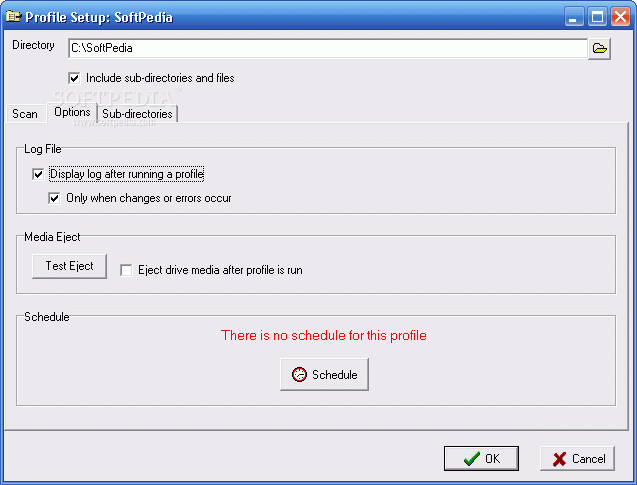Click the Schedule group heading

point(47,317)
